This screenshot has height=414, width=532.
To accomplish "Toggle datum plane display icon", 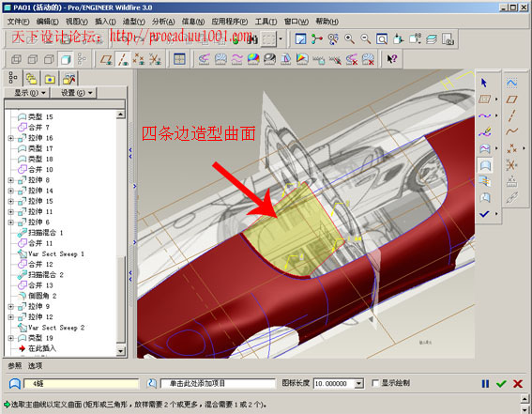I will (x=106, y=60).
